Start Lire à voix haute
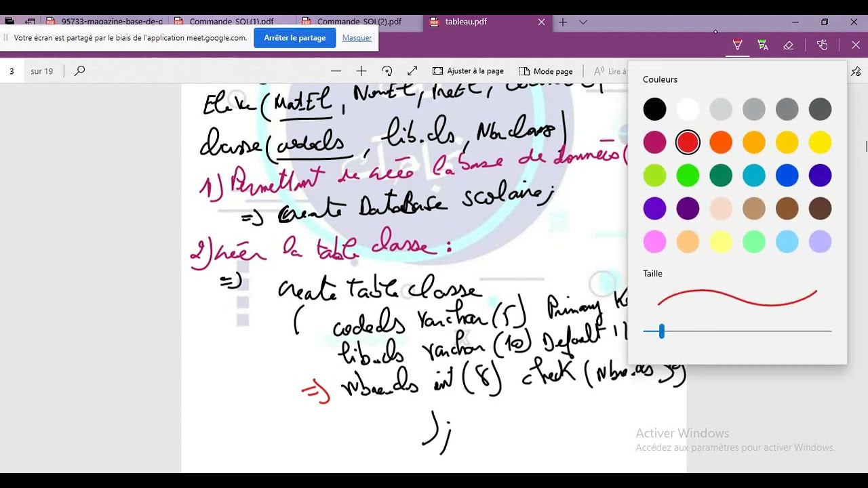The image size is (868, 488). 610,70
